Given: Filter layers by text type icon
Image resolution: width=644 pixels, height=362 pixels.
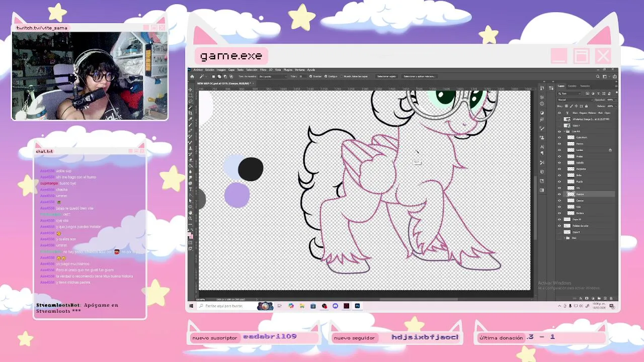Looking at the screenshot, I should pyautogui.click(x=598, y=94).
